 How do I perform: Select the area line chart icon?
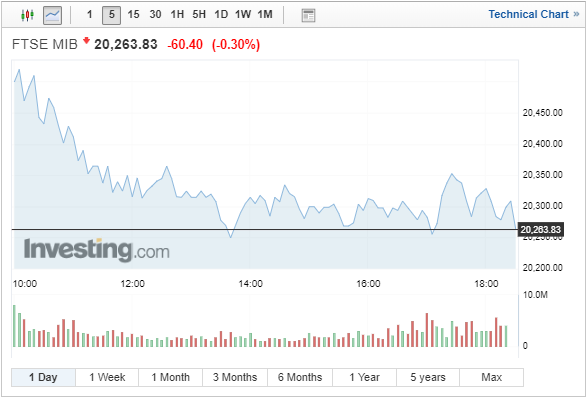[52, 15]
